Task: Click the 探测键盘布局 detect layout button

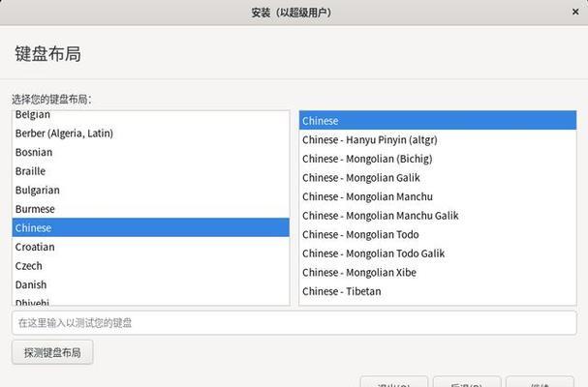Action: (52, 352)
